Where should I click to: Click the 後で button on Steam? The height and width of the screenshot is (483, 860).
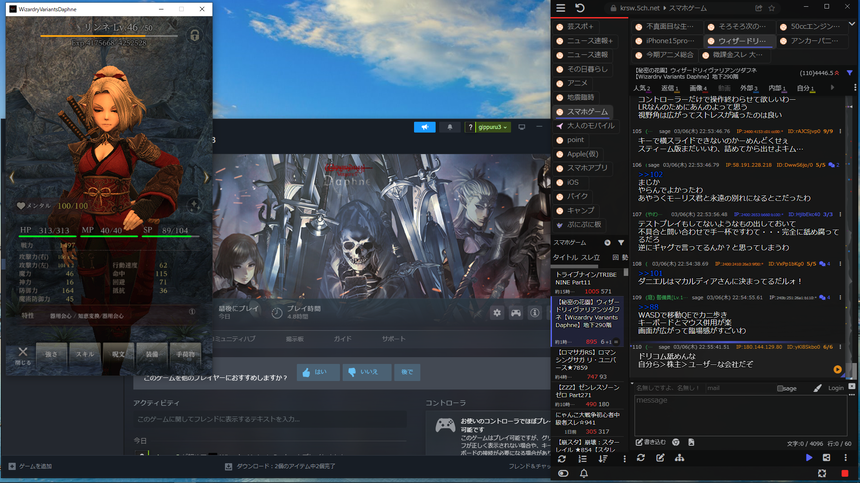pyautogui.click(x=407, y=372)
